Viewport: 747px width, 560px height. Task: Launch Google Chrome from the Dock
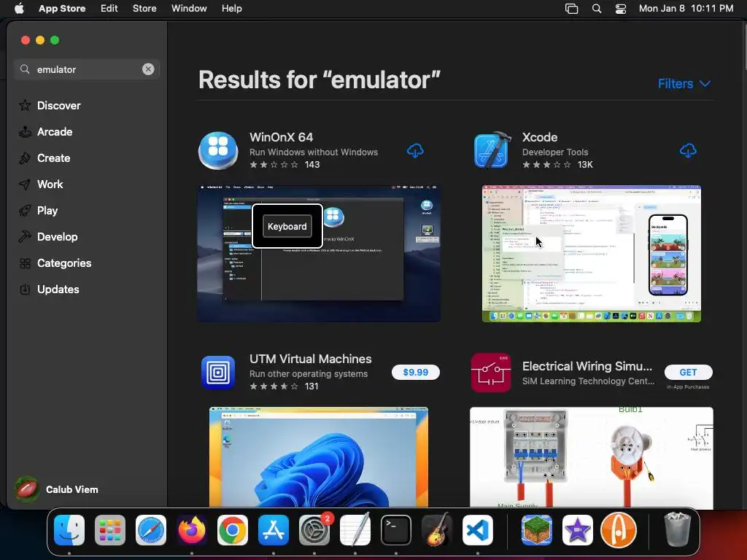tap(233, 530)
